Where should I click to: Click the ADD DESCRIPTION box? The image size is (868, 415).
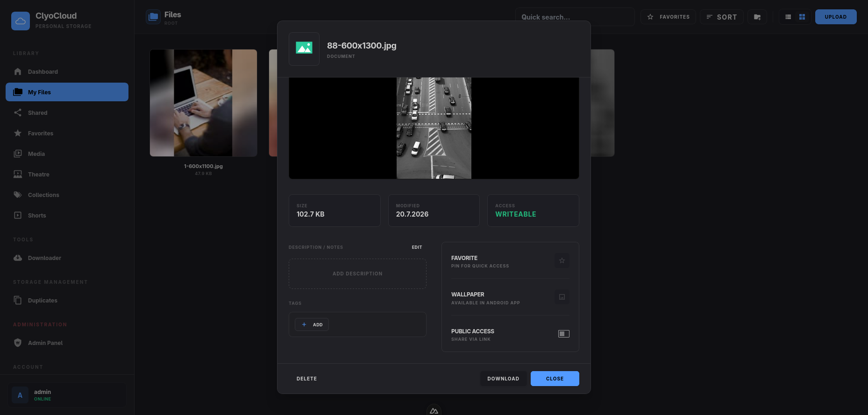click(357, 274)
